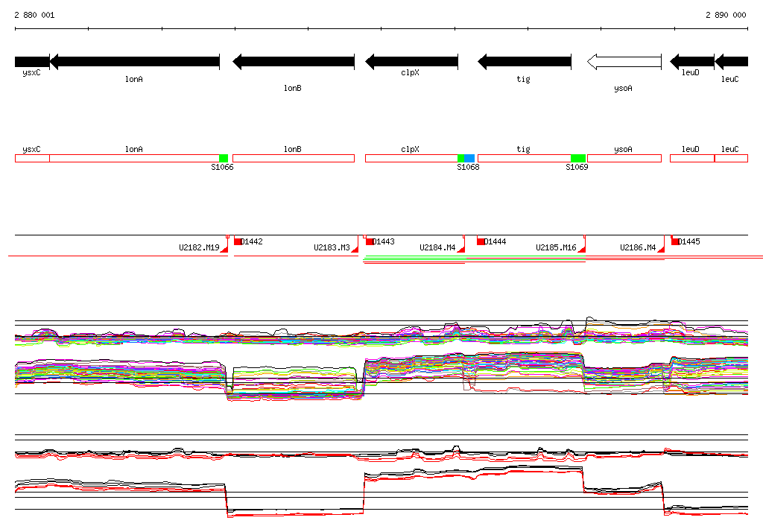The width and height of the screenshot is (763, 532).
Task: Click the D1443 label
Action: click(384, 241)
